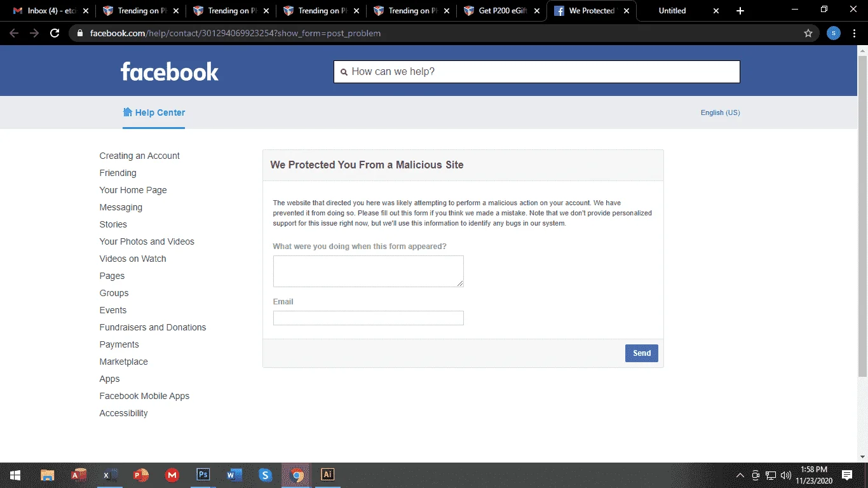Click the What were you doing text area

click(x=369, y=271)
